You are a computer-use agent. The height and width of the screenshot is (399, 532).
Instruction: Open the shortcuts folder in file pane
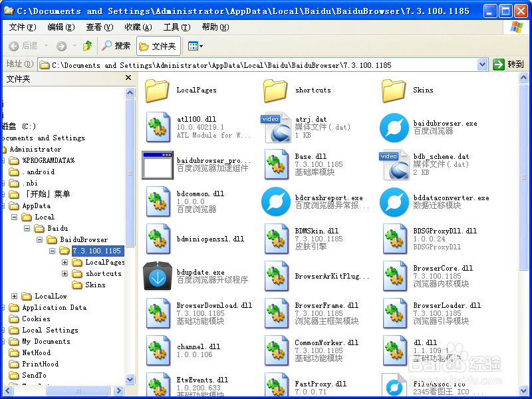pyautogui.click(x=275, y=90)
